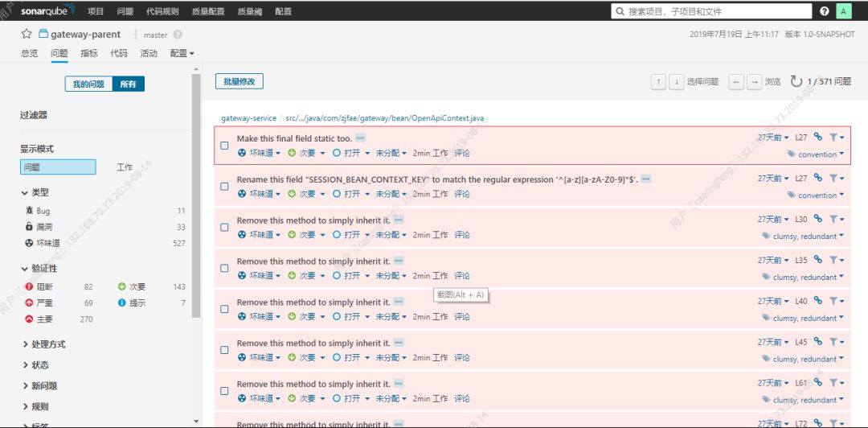
Task: Tick checkbox of the L35 'Remove this method' issue
Action: (x=224, y=269)
